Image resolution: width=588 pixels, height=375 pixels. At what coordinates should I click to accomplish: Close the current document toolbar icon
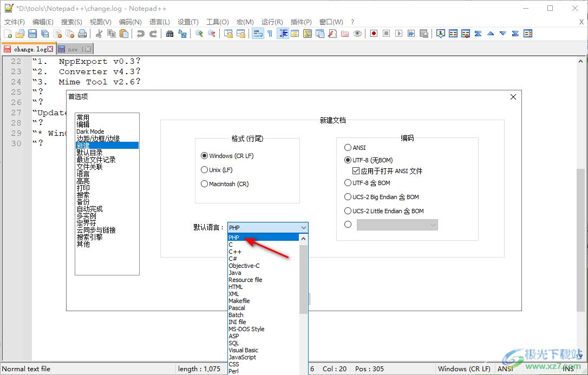pos(58,34)
